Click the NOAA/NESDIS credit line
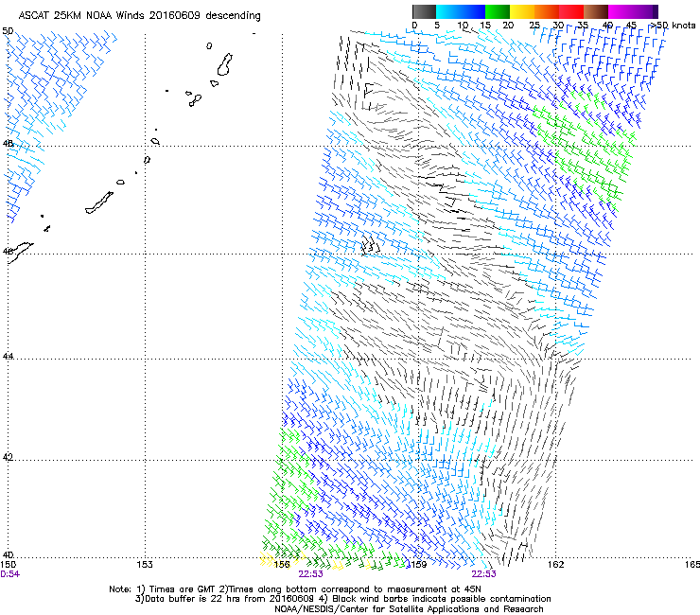 point(409,609)
